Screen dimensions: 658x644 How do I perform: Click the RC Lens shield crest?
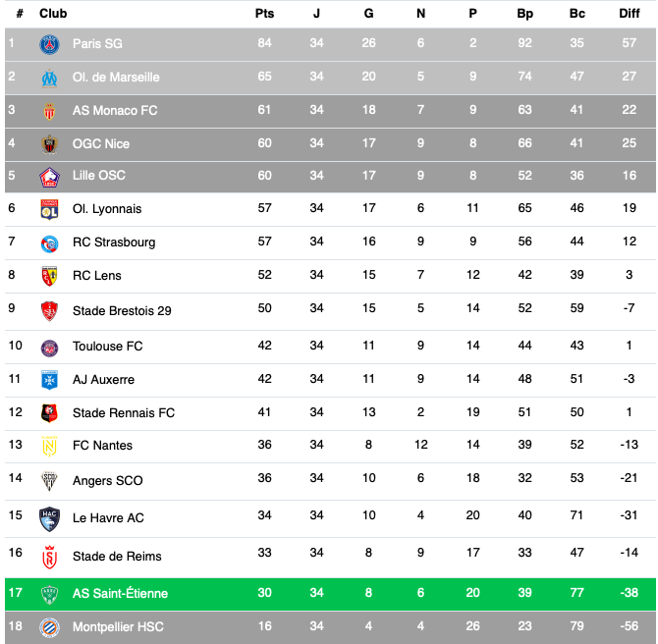[49, 276]
